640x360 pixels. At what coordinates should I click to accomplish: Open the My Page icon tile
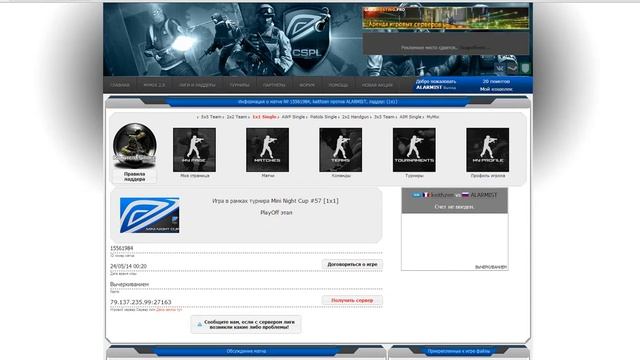(x=194, y=150)
